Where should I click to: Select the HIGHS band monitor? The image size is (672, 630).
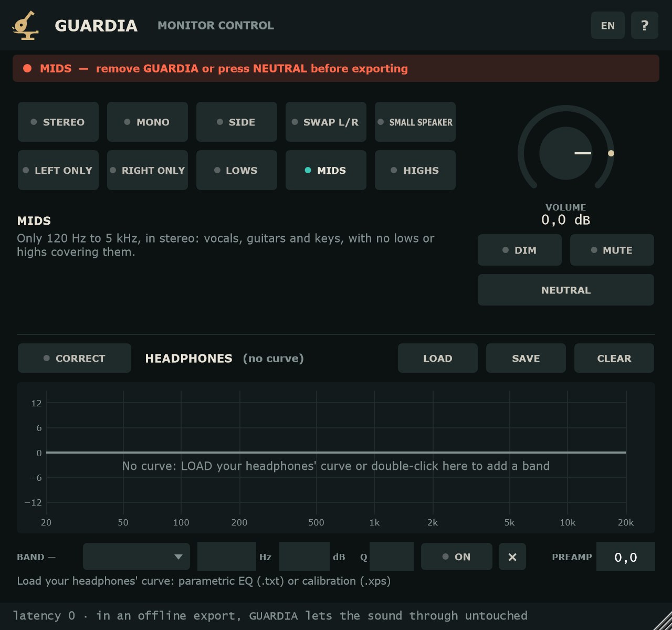pos(415,170)
